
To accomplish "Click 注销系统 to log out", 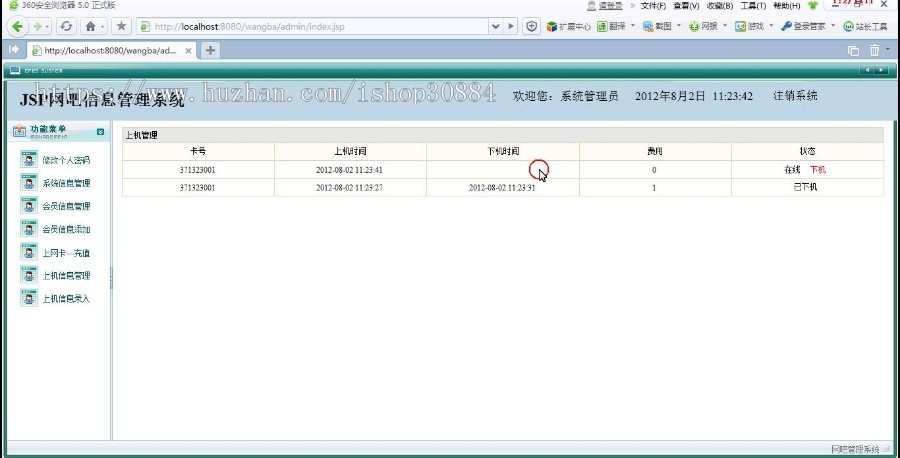I will (795, 96).
